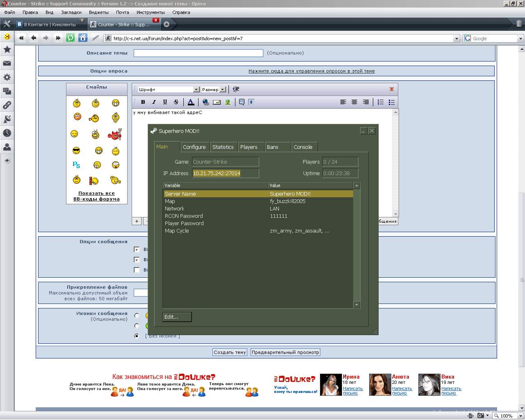Select the Map Cycle row
Image resolution: width=525 pixels, height=420 pixels.
(258, 231)
